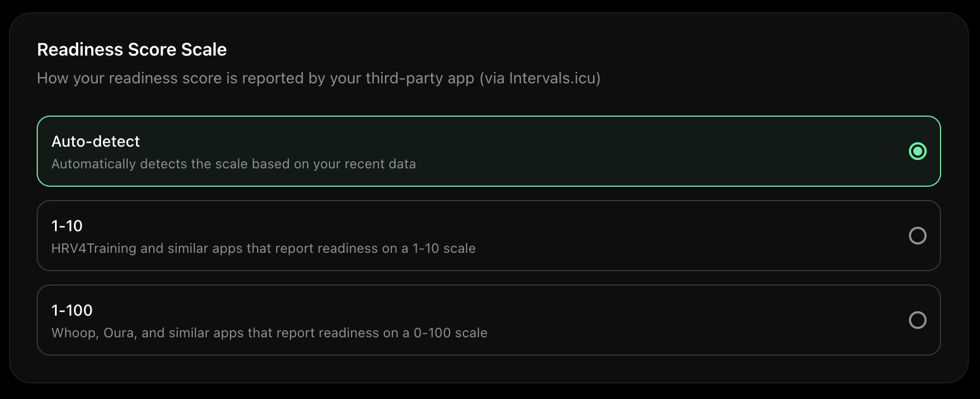The height and width of the screenshot is (399, 980).
Task: Click the Auto-detect option title
Action: [x=96, y=142]
